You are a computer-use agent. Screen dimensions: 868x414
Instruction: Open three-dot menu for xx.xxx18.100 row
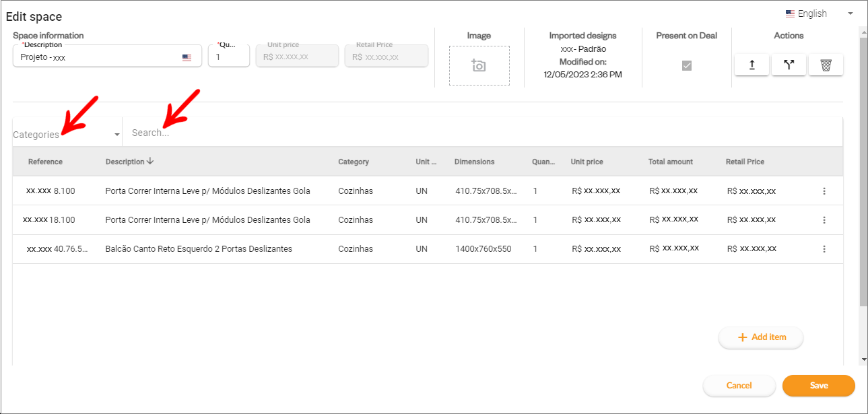(x=824, y=220)
